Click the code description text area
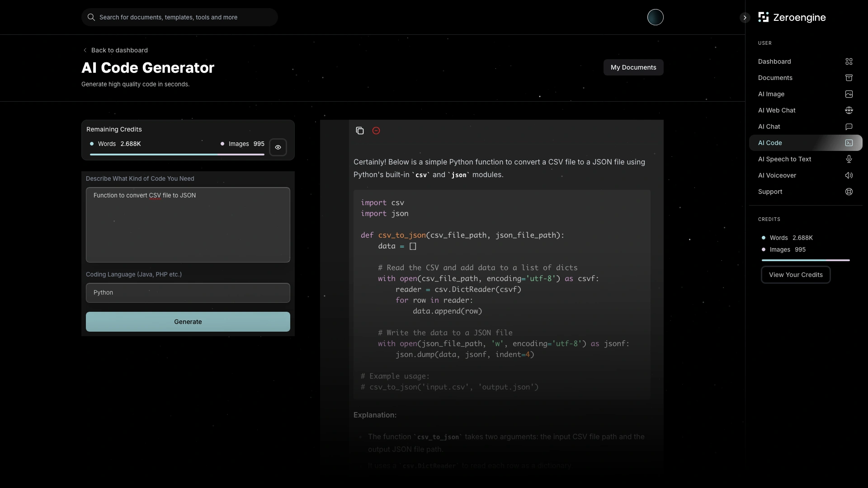The image size is (868, 488). coord(188,225)
